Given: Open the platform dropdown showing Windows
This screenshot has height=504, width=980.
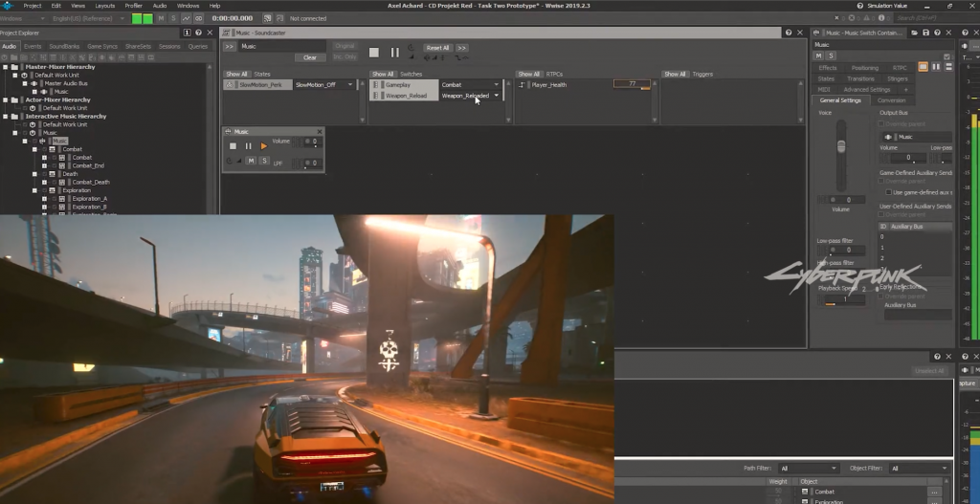Looking at the screenshot, I should (x=24, y=19).
